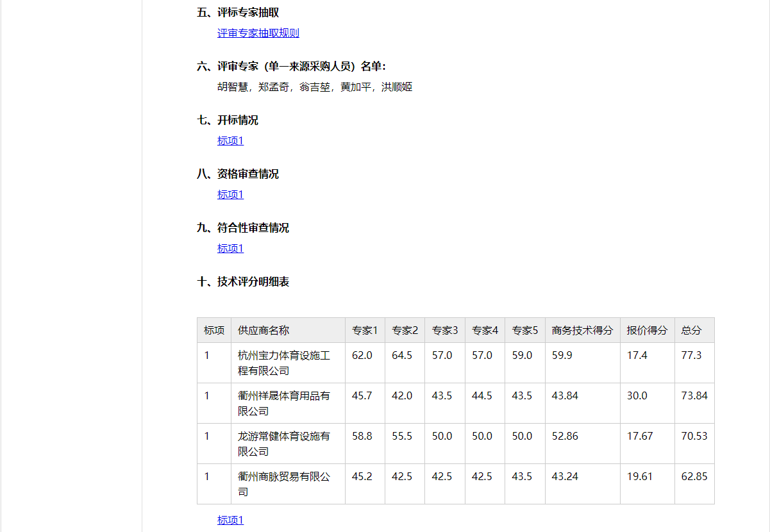Click 标项1 link below the scoring table
This screenshot has width=770, height=532.
pyautogui.click(x=230, y=520)
